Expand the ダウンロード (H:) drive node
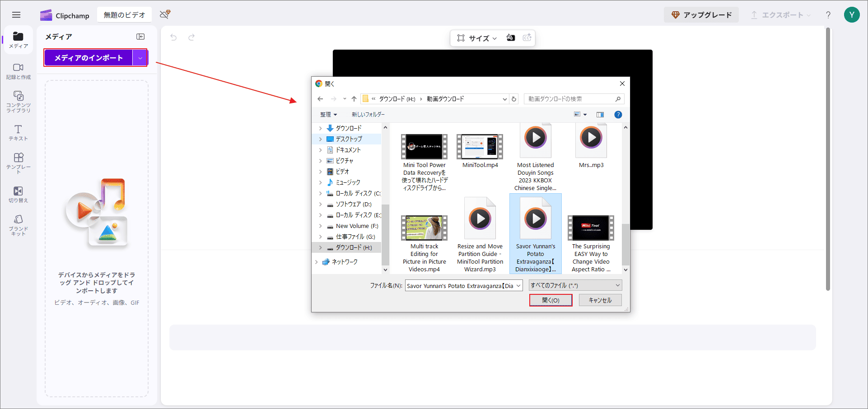The width and height of the screenshot is (868, 409). pos(321,247)
